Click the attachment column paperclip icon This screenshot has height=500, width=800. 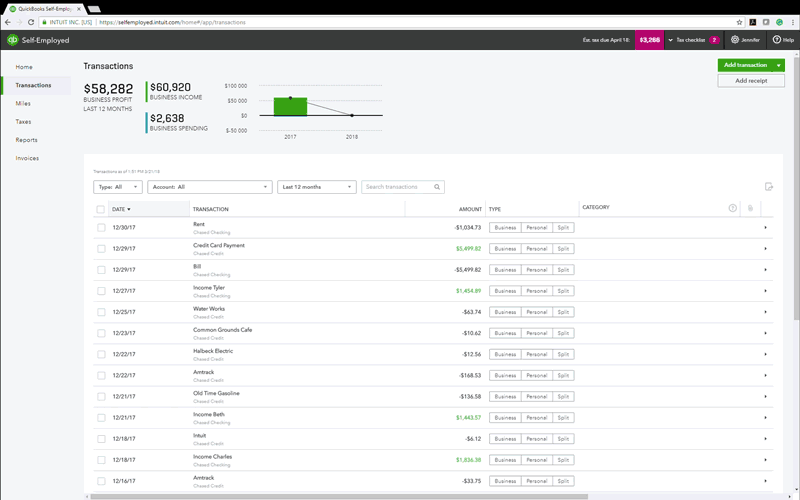tap(750, 208)
